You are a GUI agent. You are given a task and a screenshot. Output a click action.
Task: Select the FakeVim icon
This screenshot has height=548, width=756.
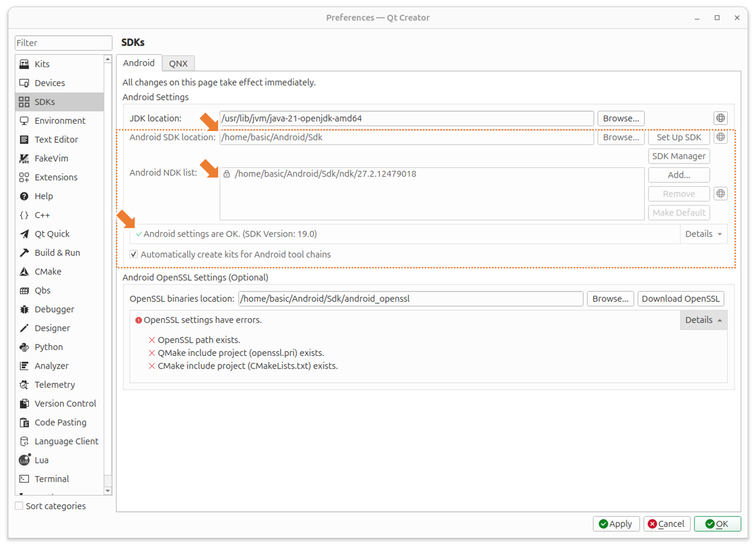point(24,158)
